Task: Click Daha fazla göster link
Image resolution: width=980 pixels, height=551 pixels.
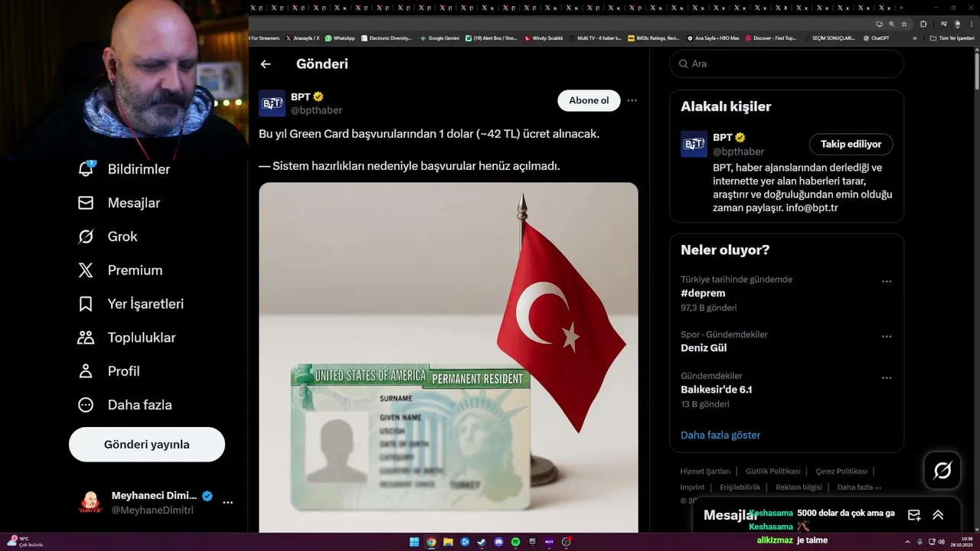Action: click(720, 435)
